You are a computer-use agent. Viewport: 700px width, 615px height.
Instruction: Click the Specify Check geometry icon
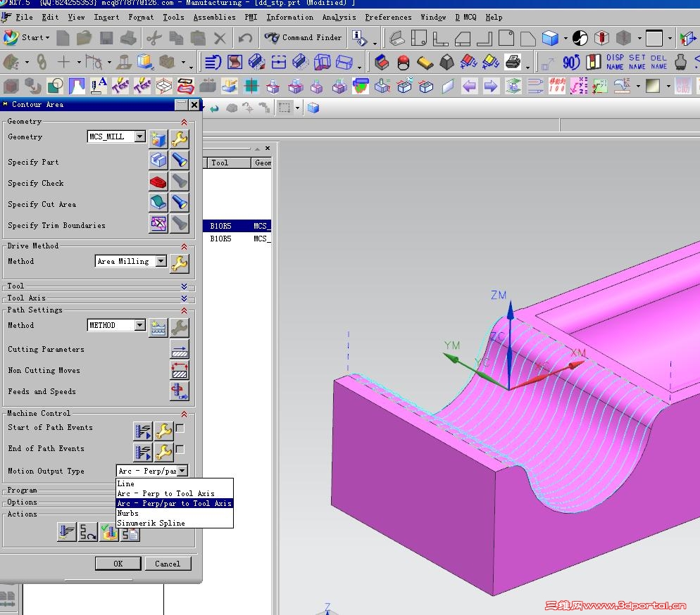pos(158,182)
